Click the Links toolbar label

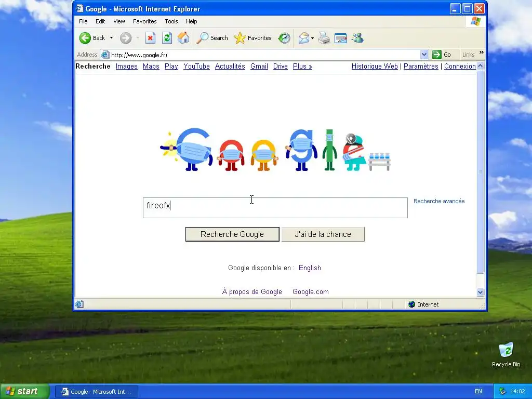468,55
